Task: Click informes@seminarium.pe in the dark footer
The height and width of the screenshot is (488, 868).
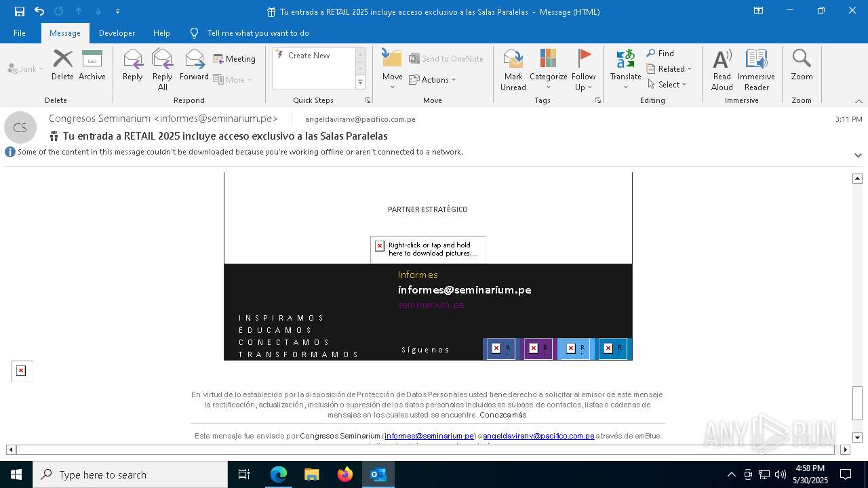Action: [x=465, y=290]
